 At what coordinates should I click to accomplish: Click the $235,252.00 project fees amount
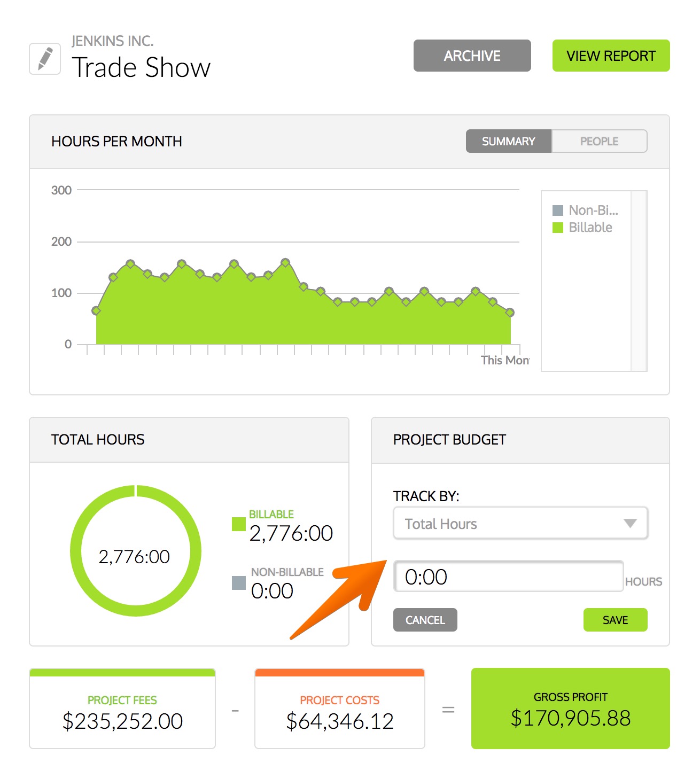tap(122, 721)
